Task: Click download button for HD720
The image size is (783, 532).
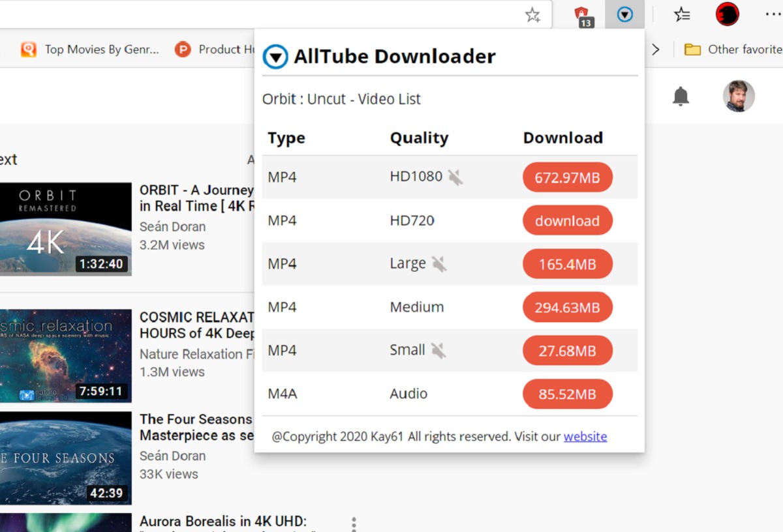Action: [x=567, y=220]
